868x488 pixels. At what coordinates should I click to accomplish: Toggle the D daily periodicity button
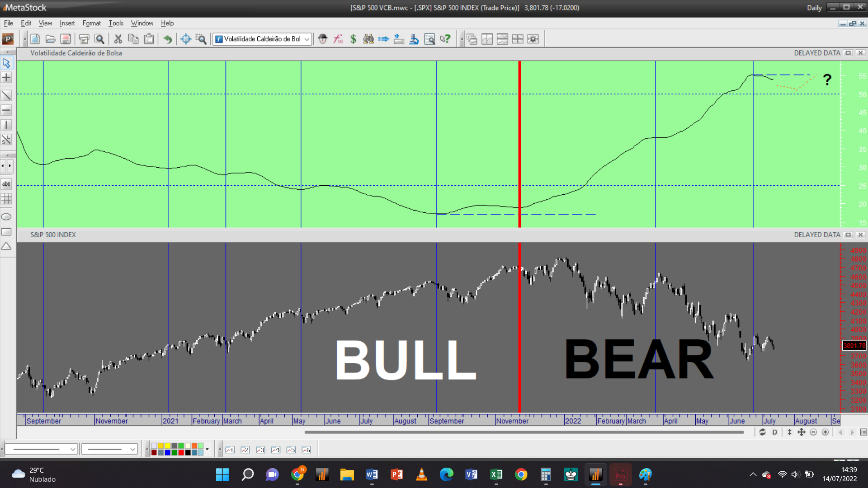(x=775, y=432)
